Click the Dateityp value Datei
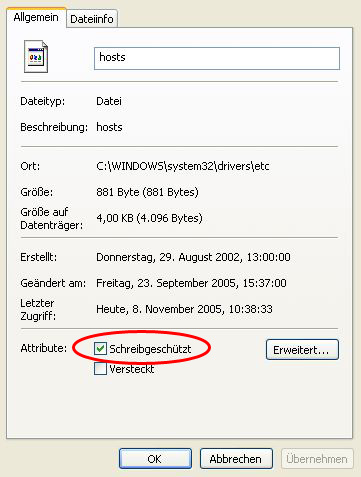361x477 pixels. coord(109,101)
